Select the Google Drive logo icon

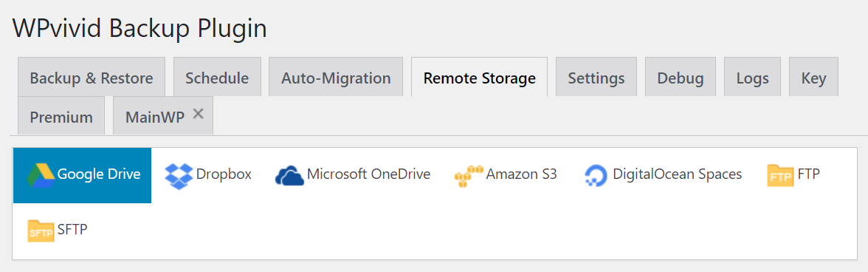pyautogui.click(x=41, y=175)
